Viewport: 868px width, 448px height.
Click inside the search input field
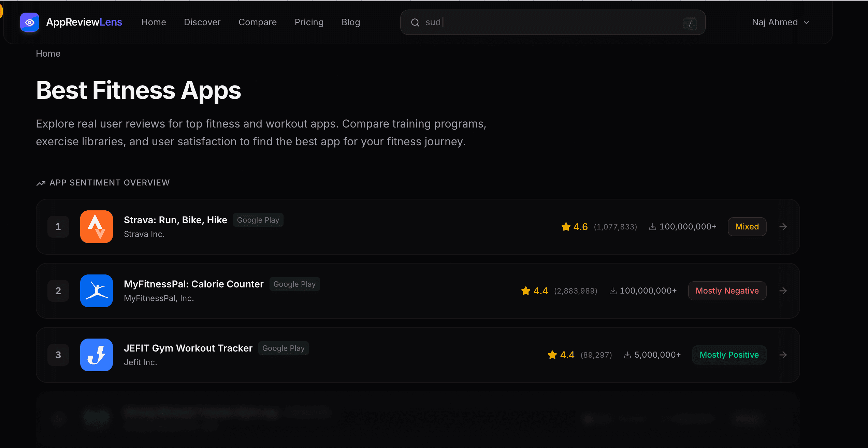pos(546,22)
